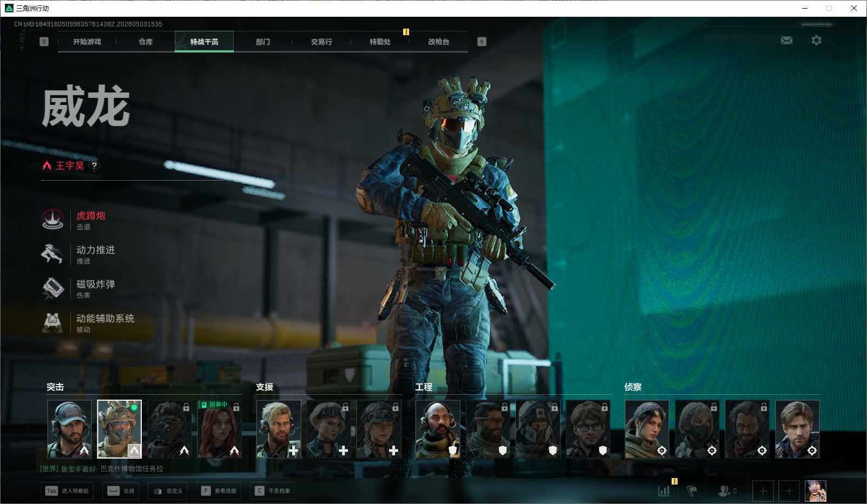This screenshot has height=504, width=867.
Task: Click the 突击 category label
Action: 55,387
